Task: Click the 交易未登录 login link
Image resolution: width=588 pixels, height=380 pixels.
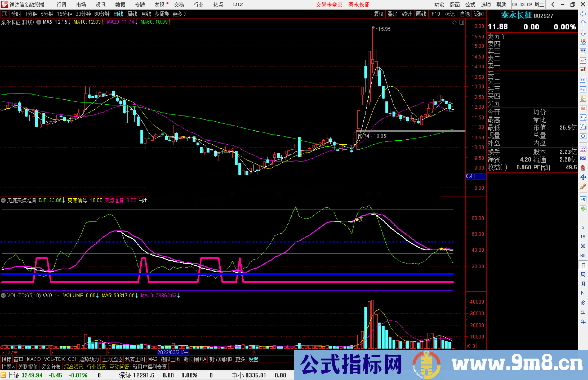Action: (329, 4)
